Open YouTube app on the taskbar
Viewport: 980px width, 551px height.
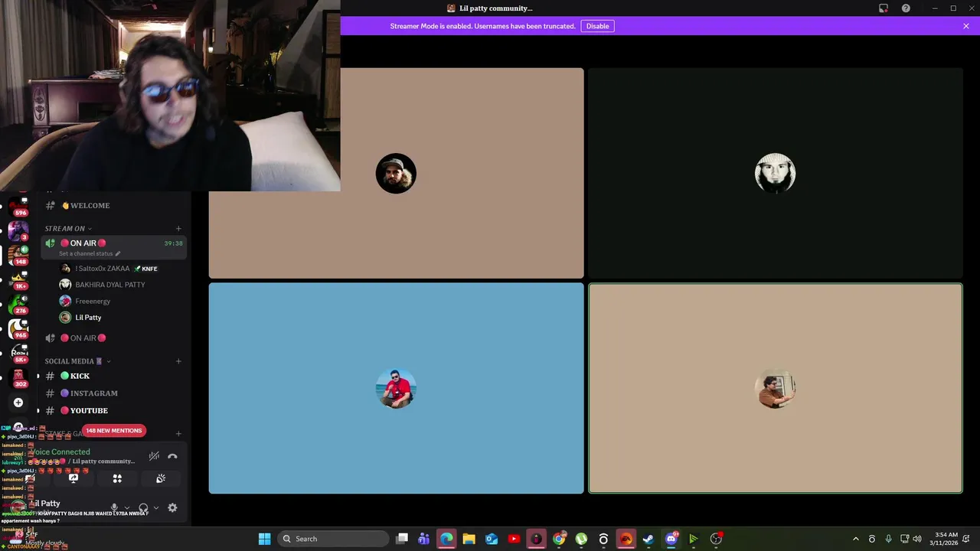pyautogui.click(x=514, y=539)
